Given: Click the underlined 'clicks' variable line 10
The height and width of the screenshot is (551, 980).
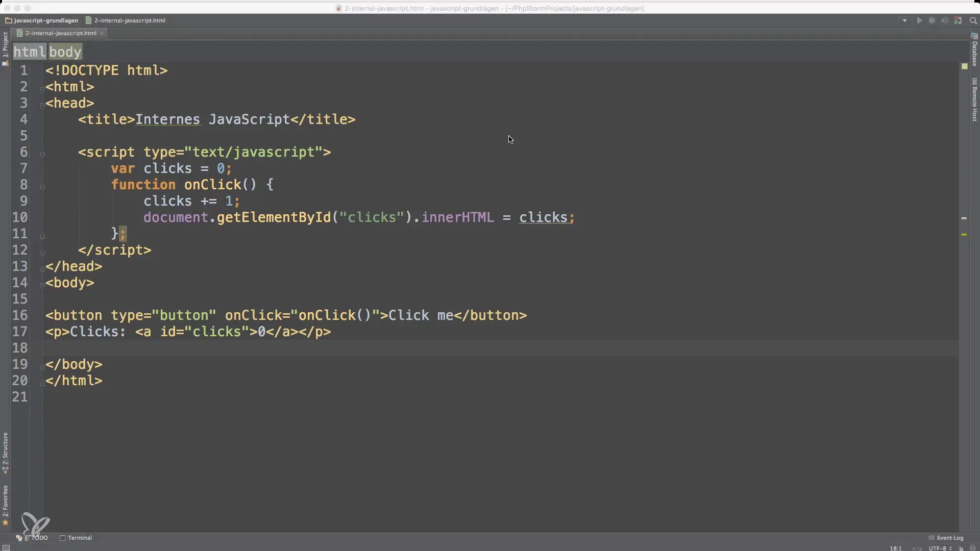Looking at the screenshot, I should coord(544,217).
